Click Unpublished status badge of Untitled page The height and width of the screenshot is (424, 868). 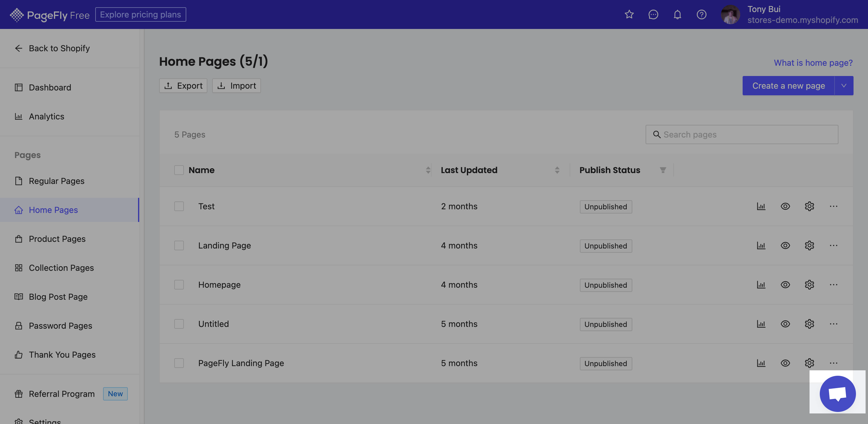point(605,324)
